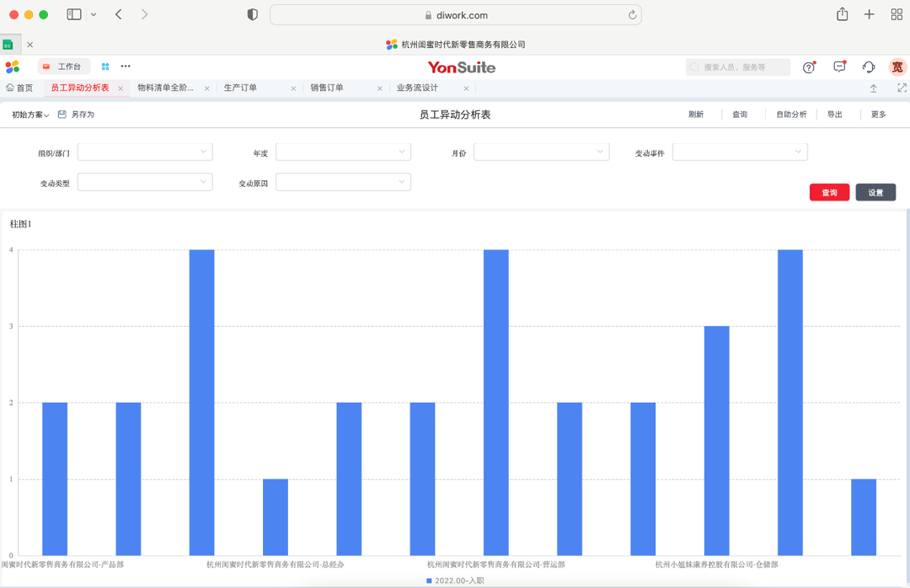Open the user avatar 宽

897,67
